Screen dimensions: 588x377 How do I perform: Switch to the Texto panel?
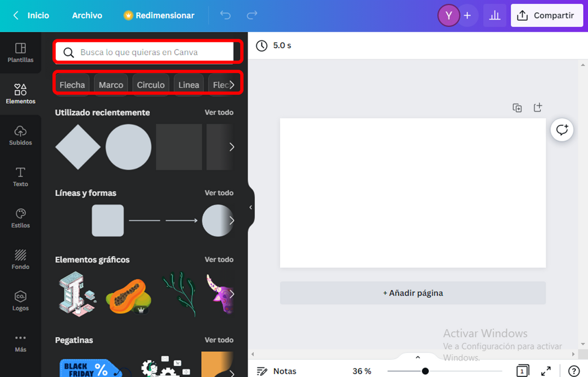click(20, 177)
